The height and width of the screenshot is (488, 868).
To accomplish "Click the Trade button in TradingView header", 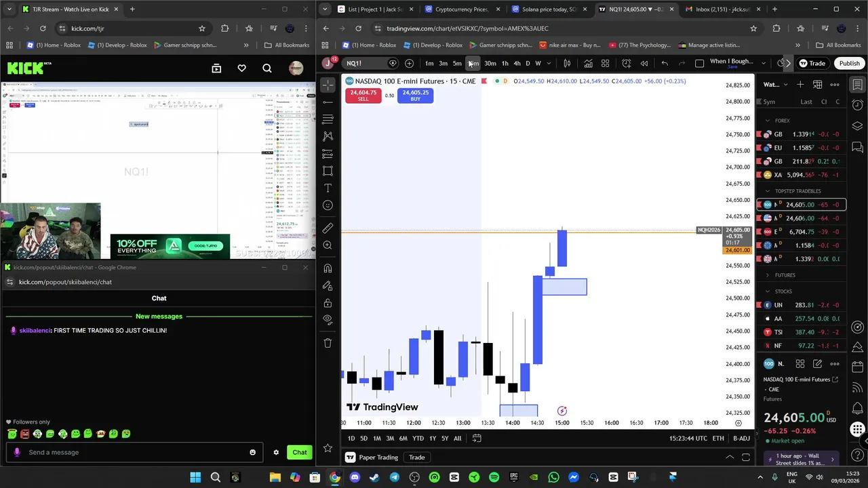I will 812,64.
